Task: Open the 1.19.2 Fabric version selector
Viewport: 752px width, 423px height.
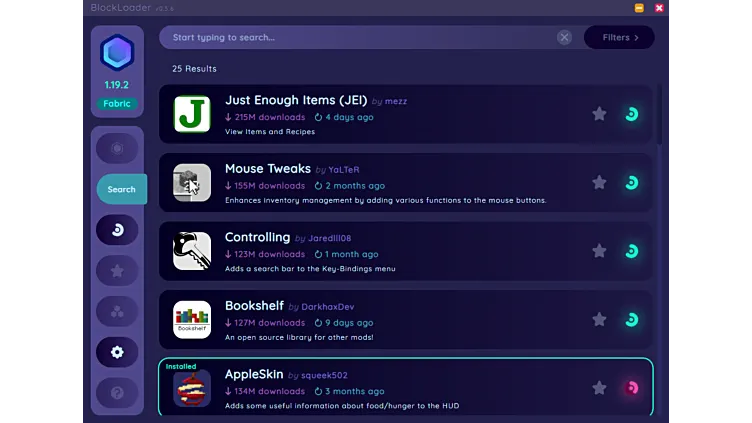Action: pyautogui.click(x=117, y=94)
